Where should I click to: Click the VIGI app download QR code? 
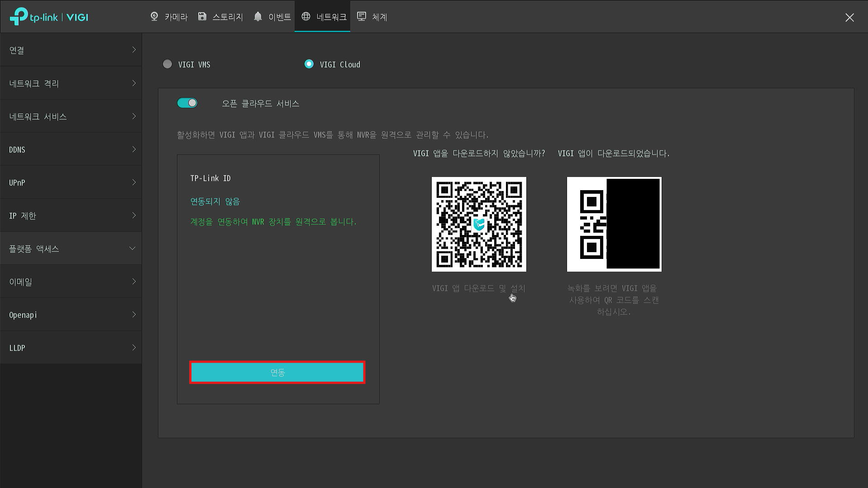479,224
